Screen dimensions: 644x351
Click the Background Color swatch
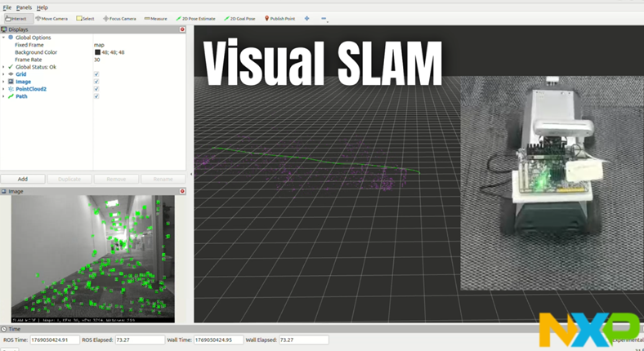click(97, 52)
